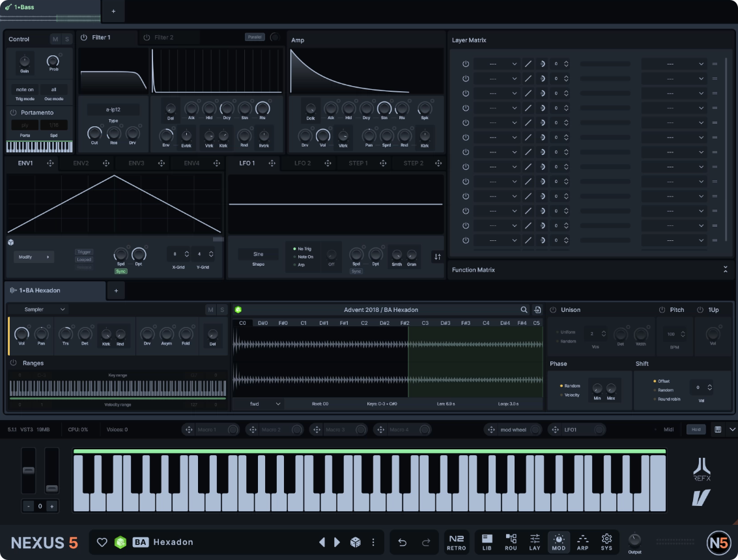Click the random preset dice icon
The height and width of the screenshot is (560, 738).
tap(356, 542)
